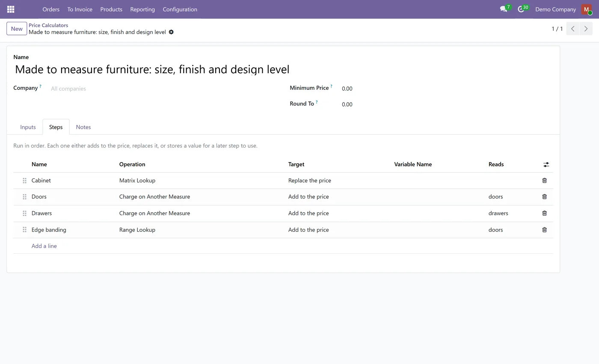The height and width of the screenshot is (364, 599).
Task: Go back to Price Calculators breadcrumb
Action: tap(48, 25)
